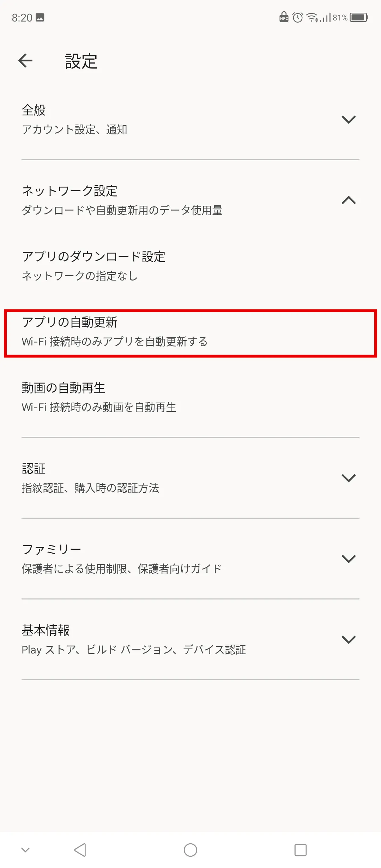The width and height of the screenshot is (381, 868).
Task: Tap the 基本情報 section title
Action: [x=46, y=630]
